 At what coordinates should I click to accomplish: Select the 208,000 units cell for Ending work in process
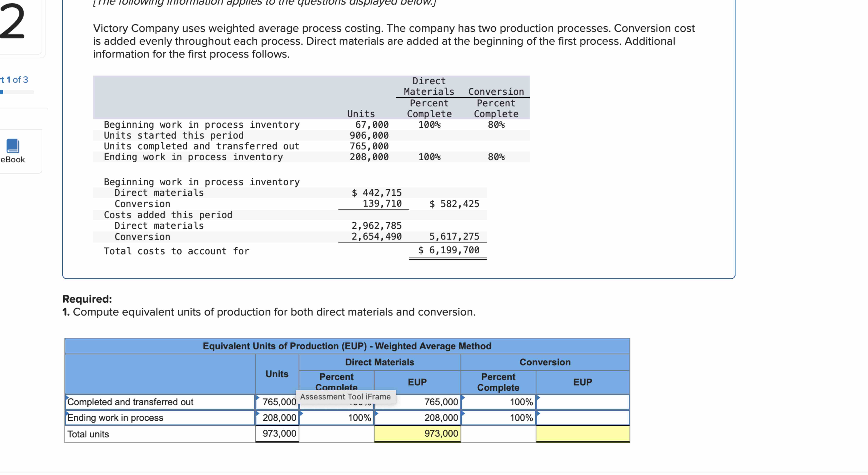tap(277, 418)
